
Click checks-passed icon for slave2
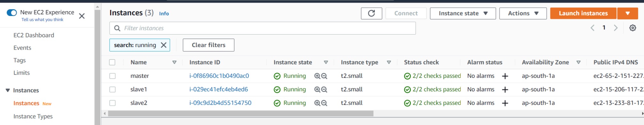pos(407,103)
